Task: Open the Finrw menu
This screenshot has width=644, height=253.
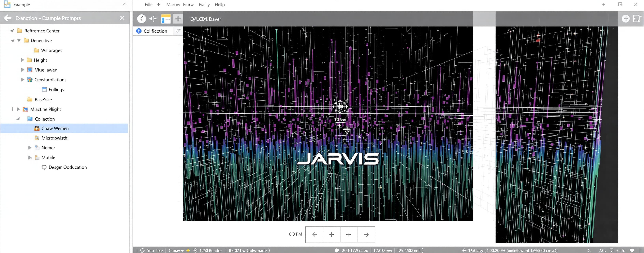Action: point(188,5)
